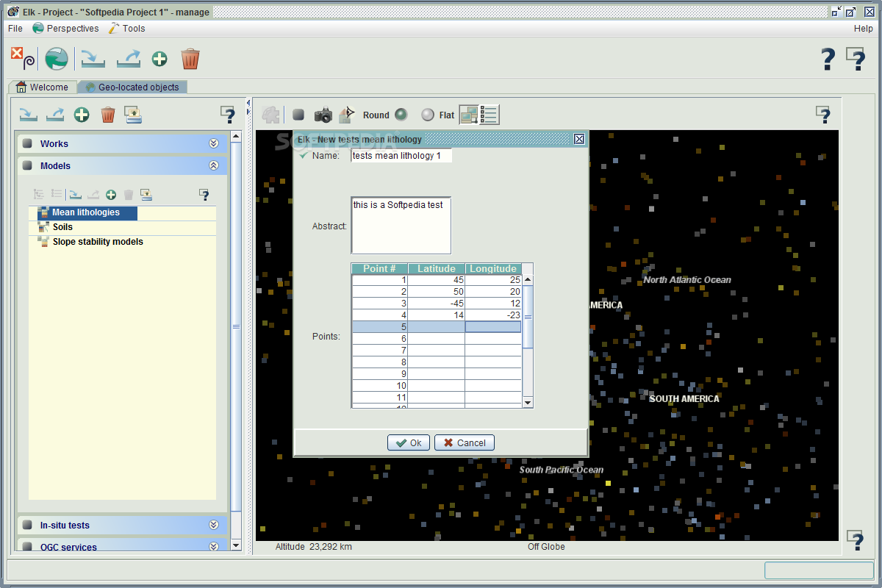
Task: Click the Latitude column header
Action: click(x=437, y=269)
